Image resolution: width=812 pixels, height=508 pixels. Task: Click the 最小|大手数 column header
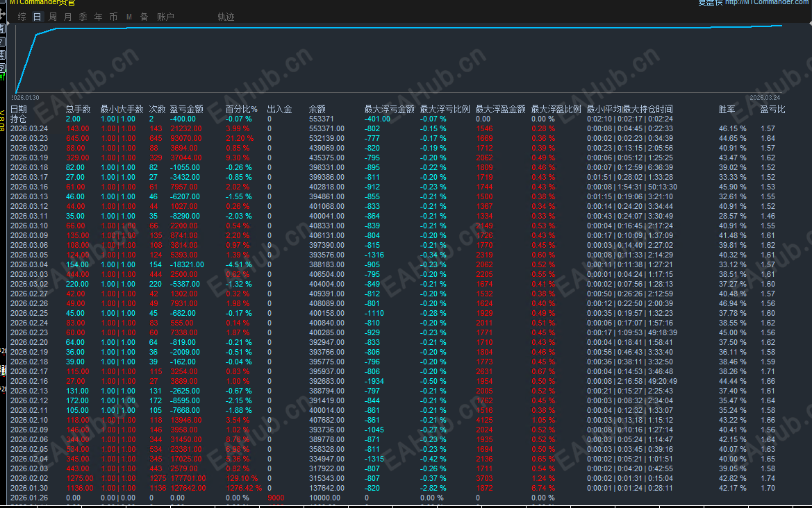click(x=122, y=109)
